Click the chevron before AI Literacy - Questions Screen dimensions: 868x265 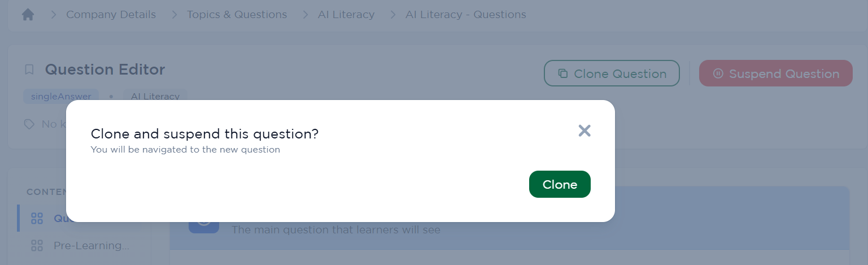392,15
